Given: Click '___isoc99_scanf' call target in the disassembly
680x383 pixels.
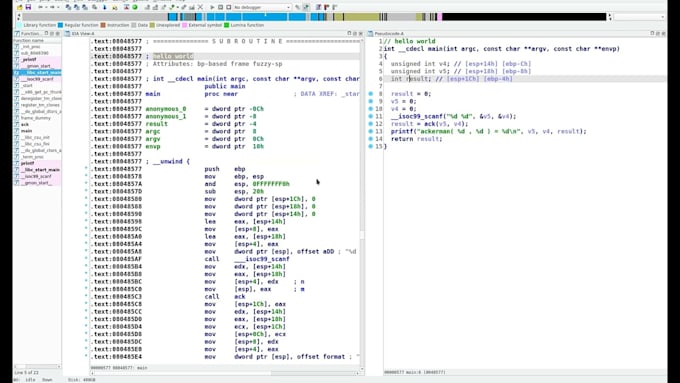Looking at the screenshot, I should (262, 259).
